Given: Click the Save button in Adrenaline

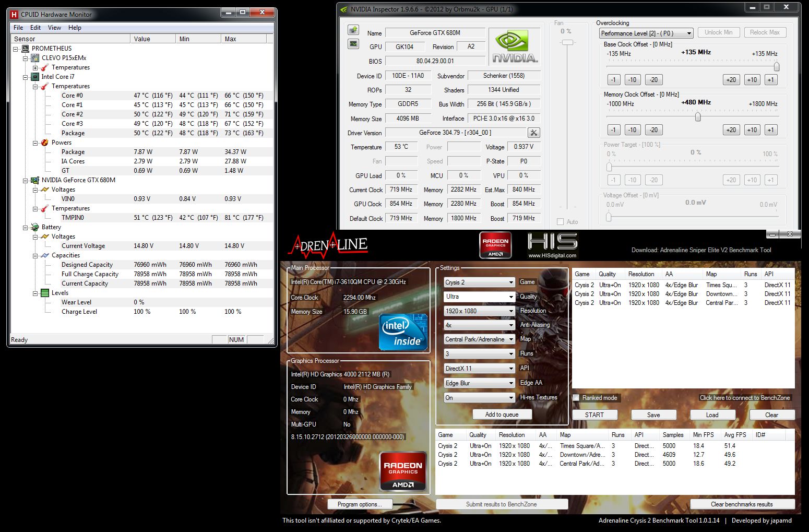Looking at the screenshot, I should [x=653, y=415].
